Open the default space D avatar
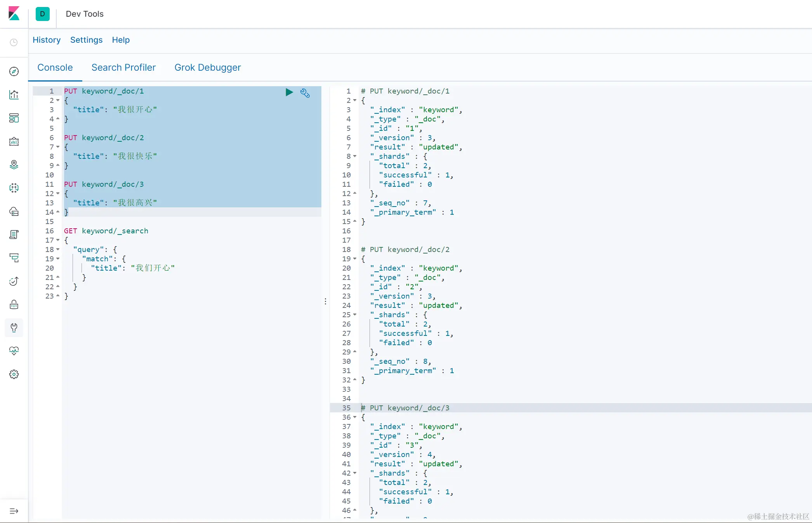Screen dimensions: 812x523 (42, 14)
